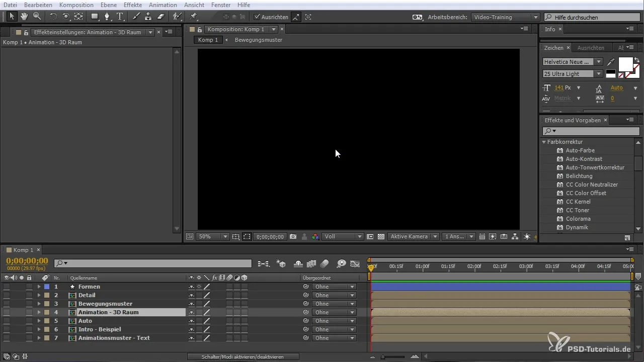Open the grid and guide options icon
644x362 pixels.
pyautogui.click(x=236, y=236)
